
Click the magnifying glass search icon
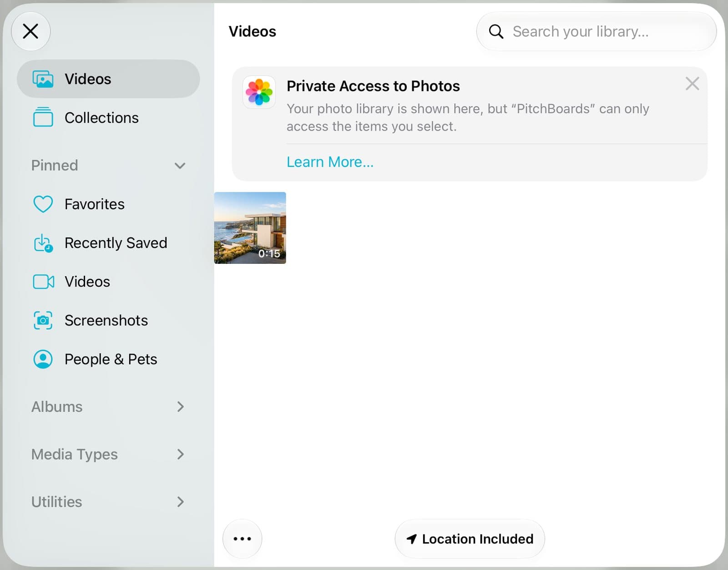tap(496, 31)
